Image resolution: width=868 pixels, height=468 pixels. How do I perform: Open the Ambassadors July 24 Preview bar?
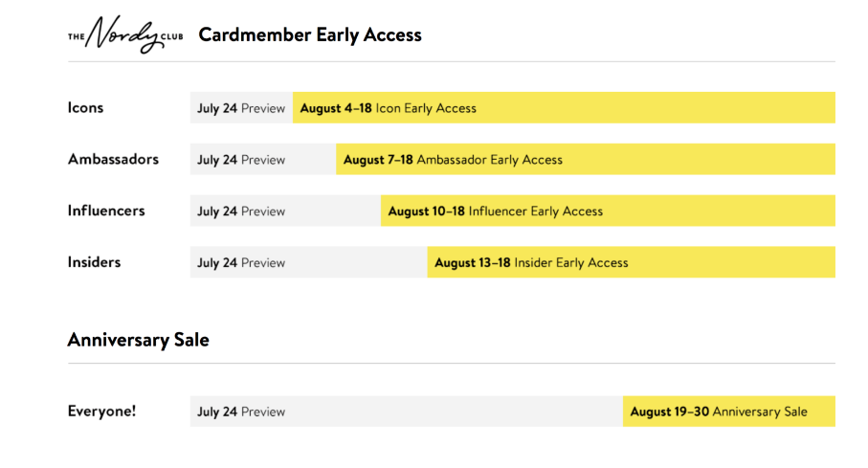pos(263,159)
